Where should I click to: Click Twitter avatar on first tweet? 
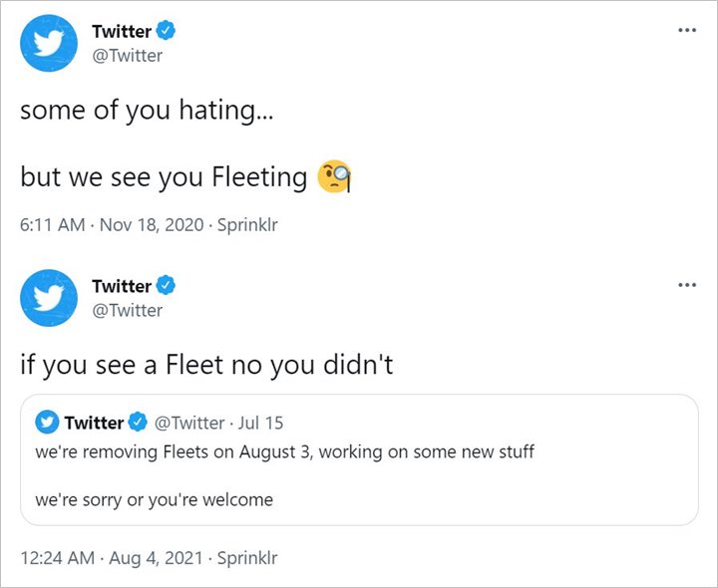tap(49, 43)
